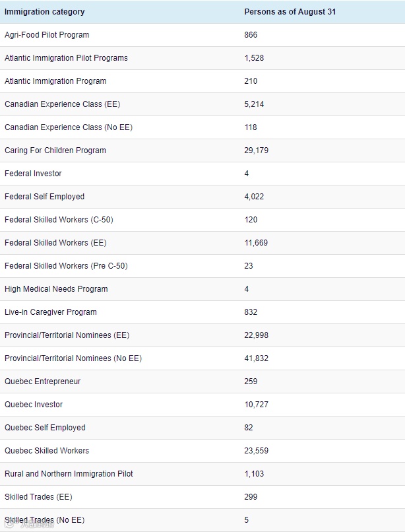Click the value 23,559
This screenshot has height=532, width=405.
pos(256,450)
